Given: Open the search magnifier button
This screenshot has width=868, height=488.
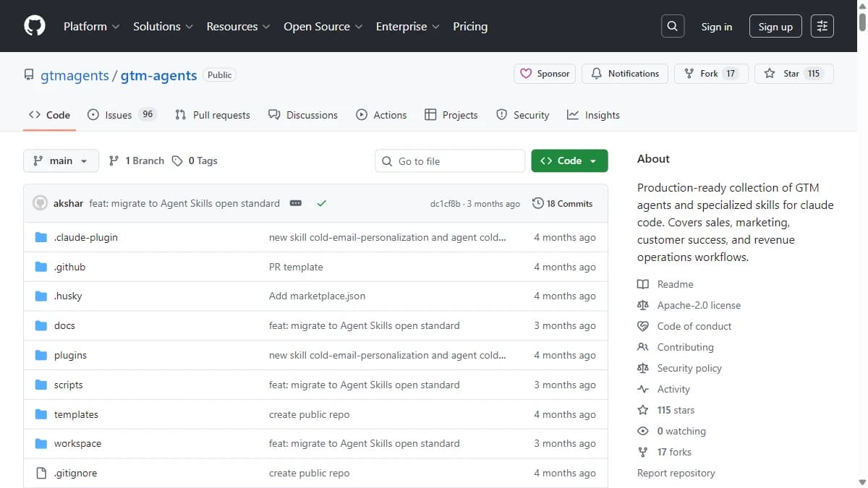Looking at the screenshot, I should (x=673, y=26).
